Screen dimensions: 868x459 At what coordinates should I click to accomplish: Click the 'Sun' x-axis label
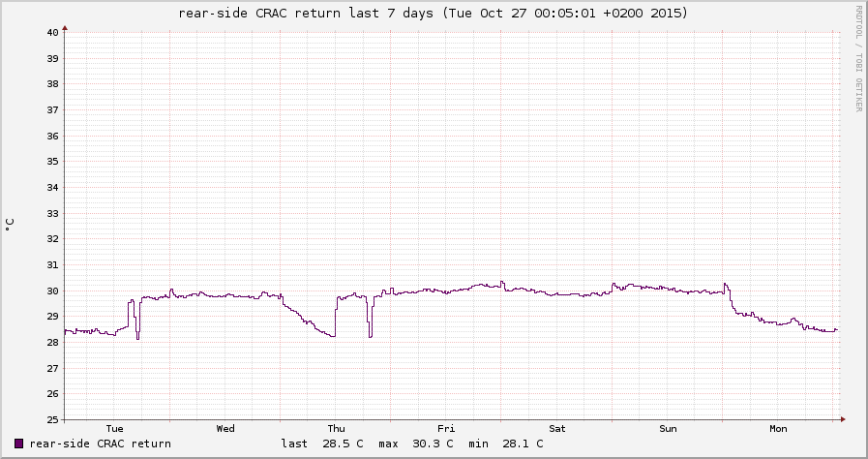coord(668,429)
